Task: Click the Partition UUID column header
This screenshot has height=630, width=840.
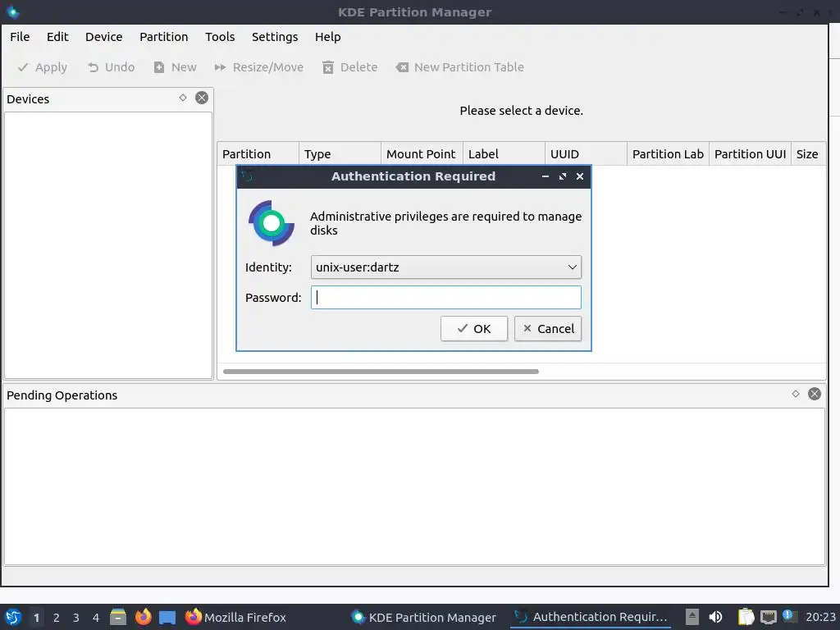Action: tap(750, 153)
